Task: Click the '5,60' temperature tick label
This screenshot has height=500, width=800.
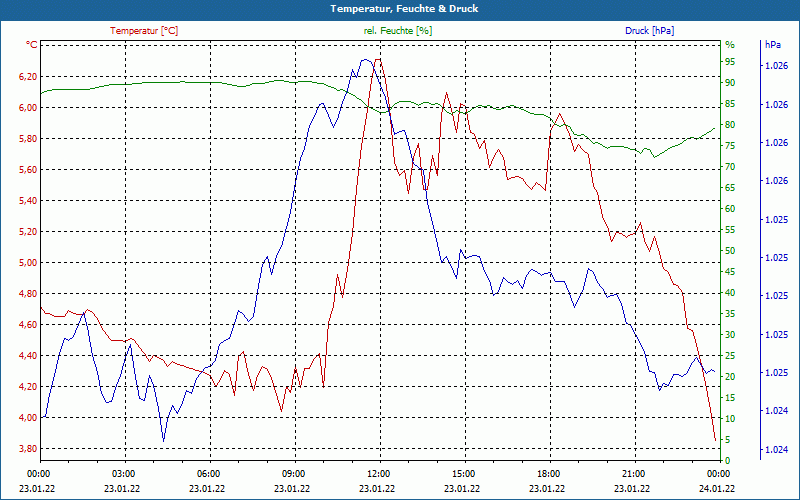Action: coord(28,169)
